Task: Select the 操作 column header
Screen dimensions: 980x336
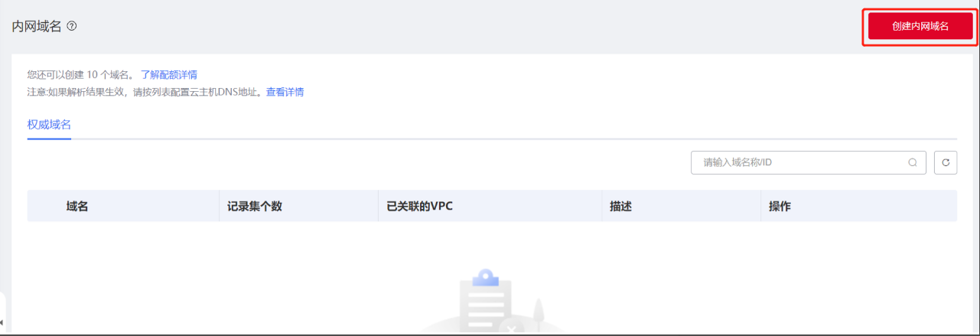Action: pyautogui.click(x=780, y=207)
